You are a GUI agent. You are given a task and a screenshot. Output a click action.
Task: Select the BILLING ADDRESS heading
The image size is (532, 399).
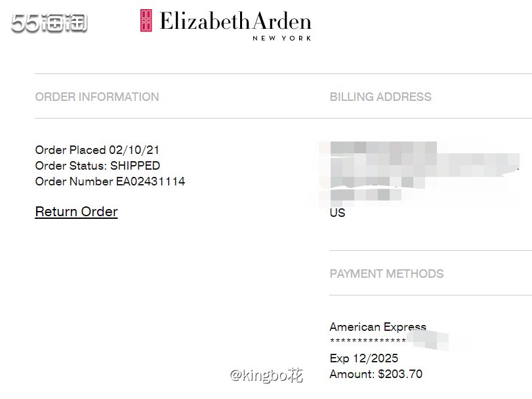pos(380,97)
